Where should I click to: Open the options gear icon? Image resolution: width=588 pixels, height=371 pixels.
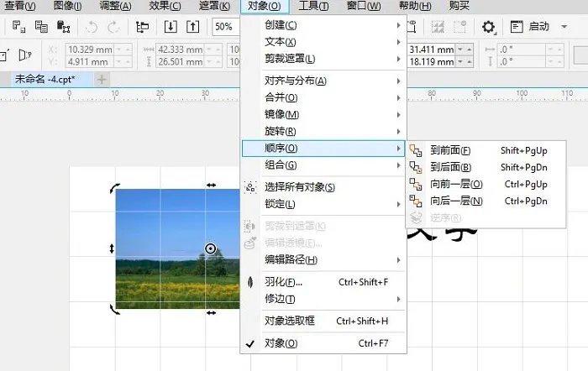[488, 27]
